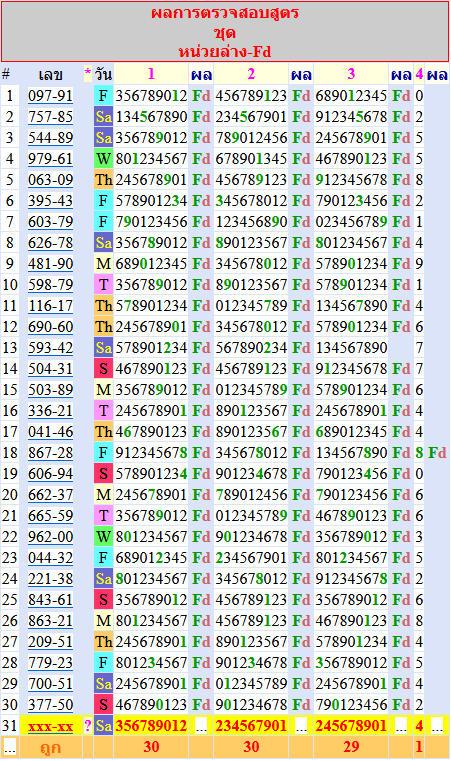The width and height of the screenshot is (451, 761).
Task: Open the 757-85 number link
Action: (x=50, y=116)
